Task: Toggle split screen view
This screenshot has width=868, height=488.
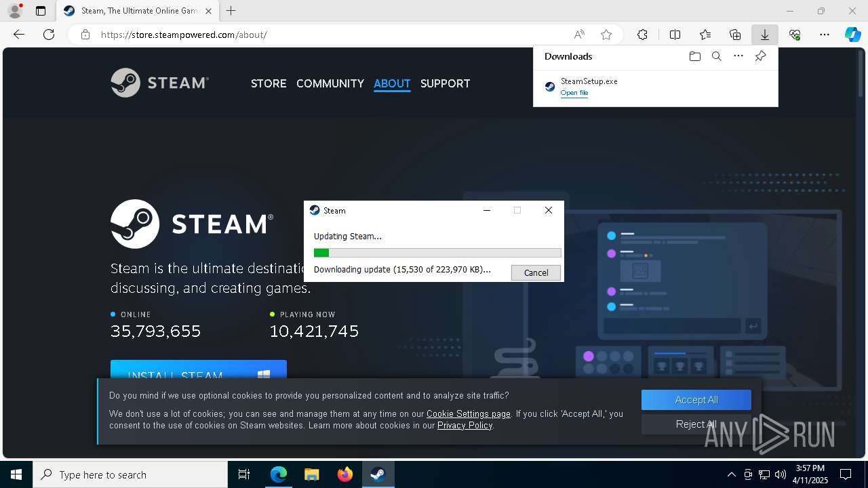Action: pos(675,35)
